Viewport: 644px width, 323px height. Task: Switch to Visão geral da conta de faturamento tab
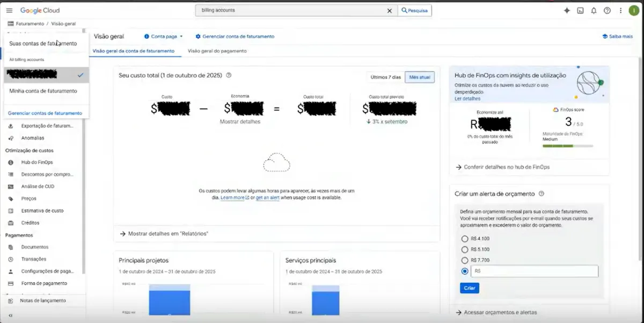pos(134,51)
